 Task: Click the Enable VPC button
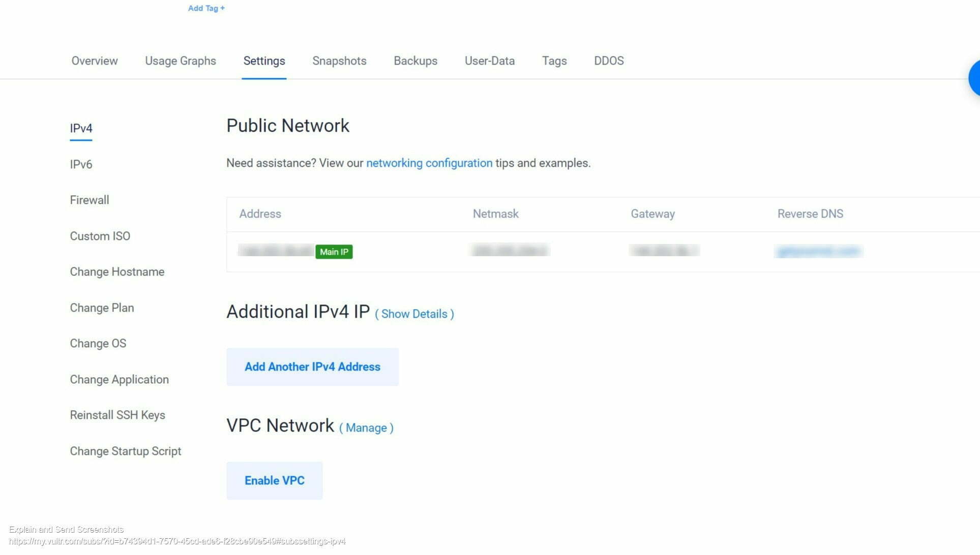[274, 480]
